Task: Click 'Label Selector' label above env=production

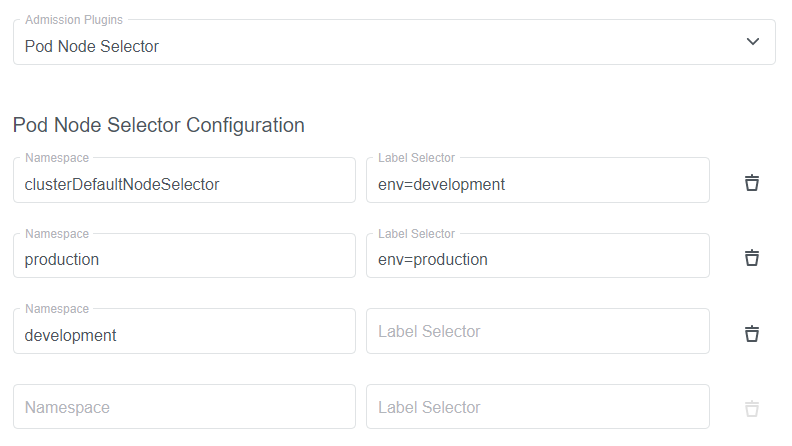Action: click(x=416, y=234)
